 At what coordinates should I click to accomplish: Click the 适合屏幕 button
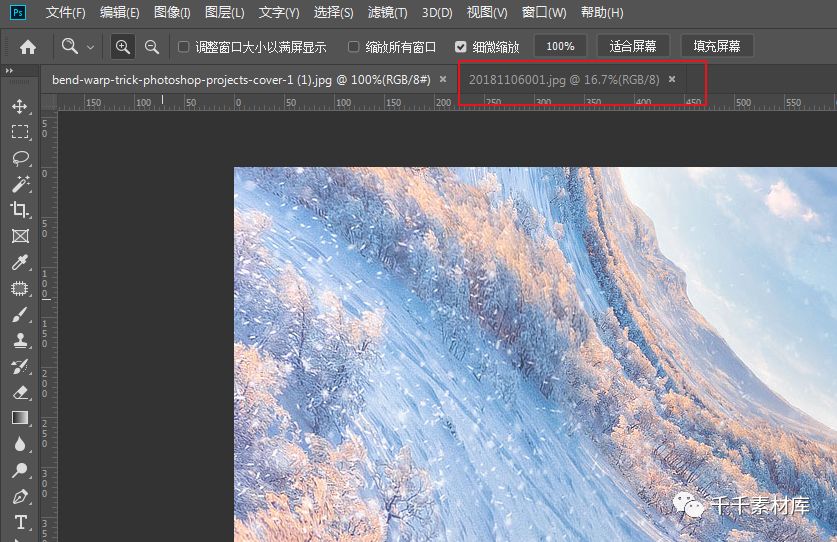pos(633,46)
